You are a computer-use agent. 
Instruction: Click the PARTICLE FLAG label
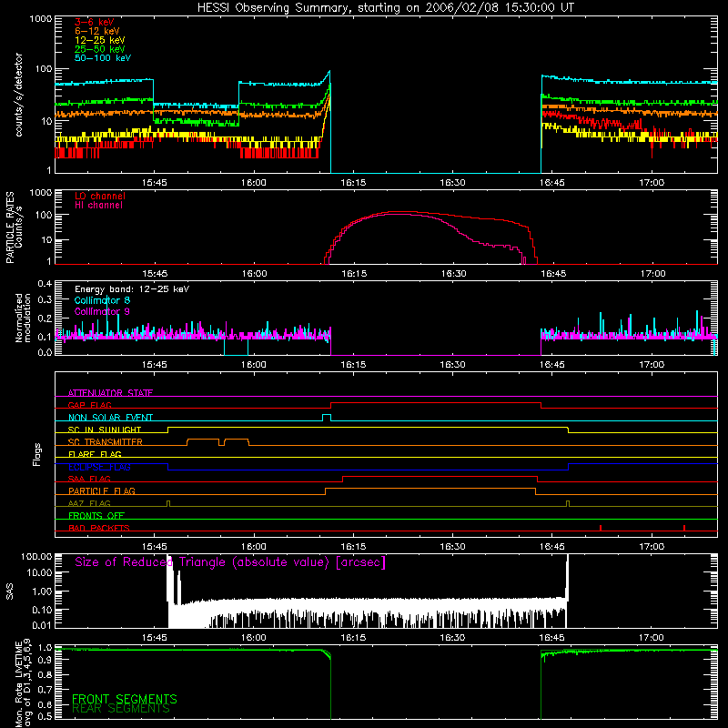click(102, 490)
